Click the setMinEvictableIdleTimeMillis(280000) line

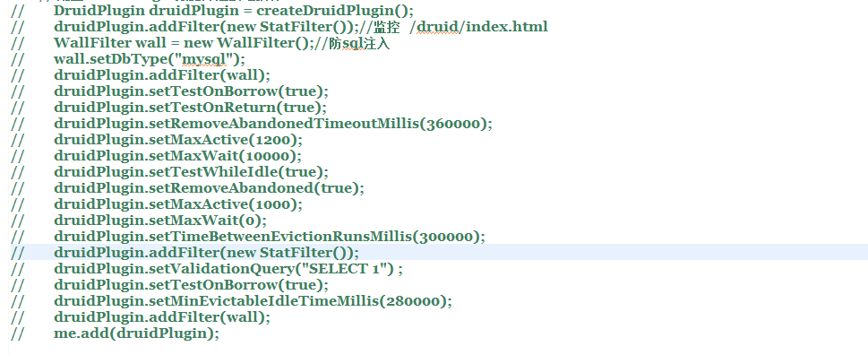[253, 301]
